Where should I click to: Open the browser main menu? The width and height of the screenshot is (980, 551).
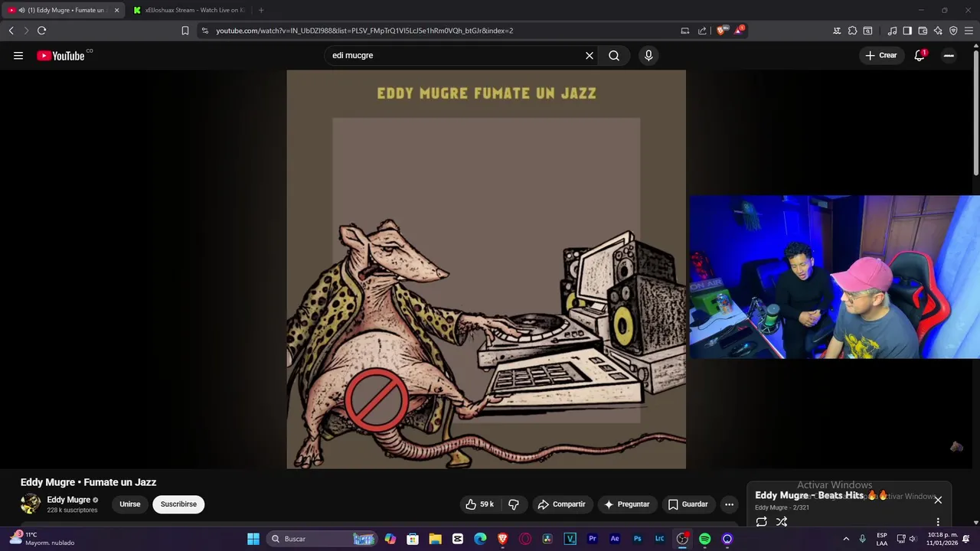(969, 31)
